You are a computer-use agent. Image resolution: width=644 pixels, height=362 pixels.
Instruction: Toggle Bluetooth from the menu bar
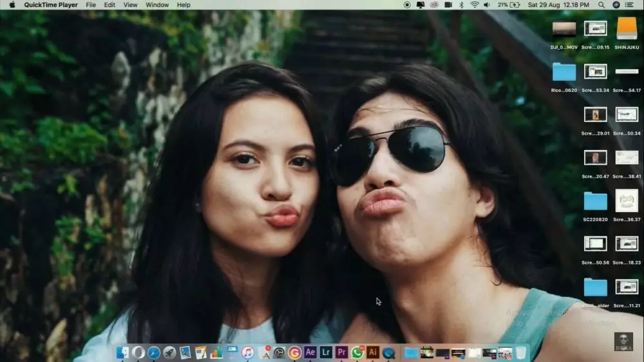461,5
